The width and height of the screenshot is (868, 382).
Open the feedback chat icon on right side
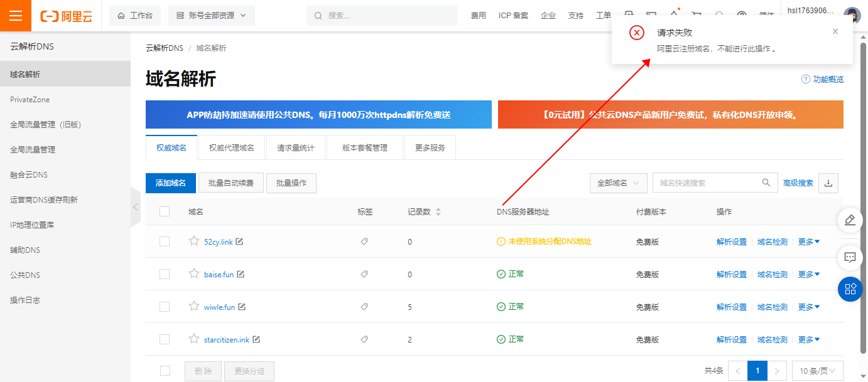(x=850, y=257)
